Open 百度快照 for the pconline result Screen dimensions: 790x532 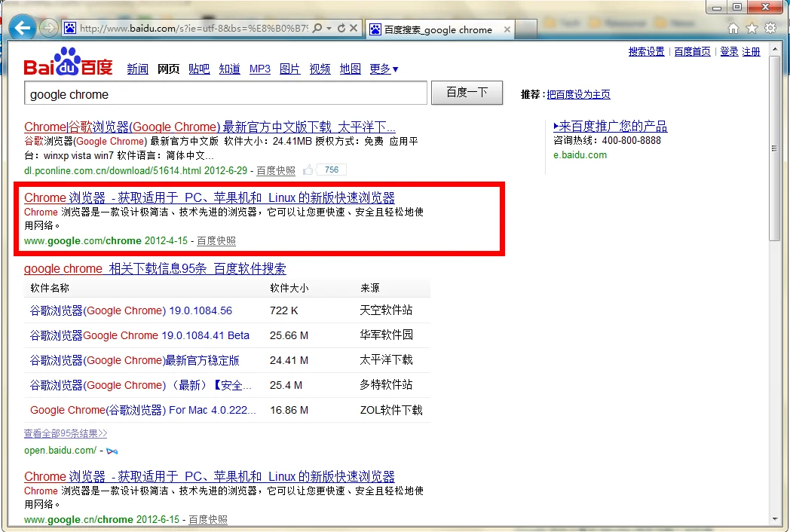(x=276, y=171)
